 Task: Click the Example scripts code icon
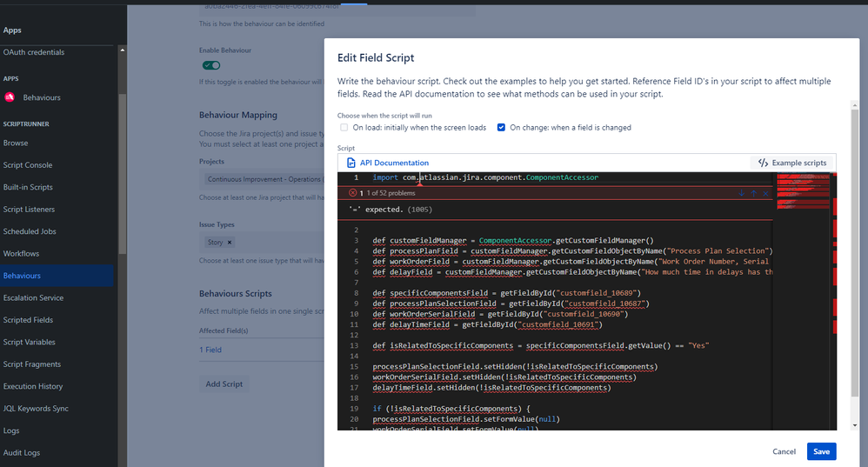pyautogui.click(x=763, y=163)
